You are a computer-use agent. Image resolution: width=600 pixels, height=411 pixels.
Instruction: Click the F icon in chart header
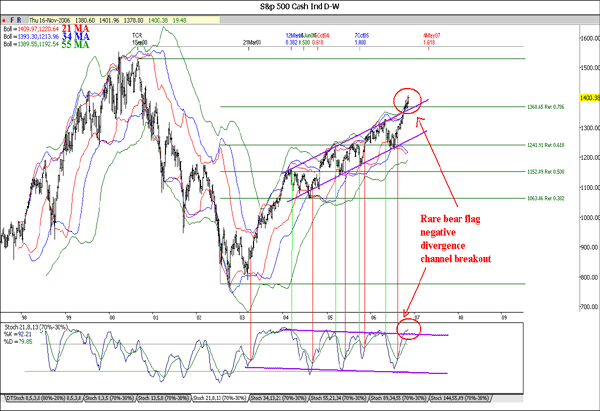coord(12,20)
